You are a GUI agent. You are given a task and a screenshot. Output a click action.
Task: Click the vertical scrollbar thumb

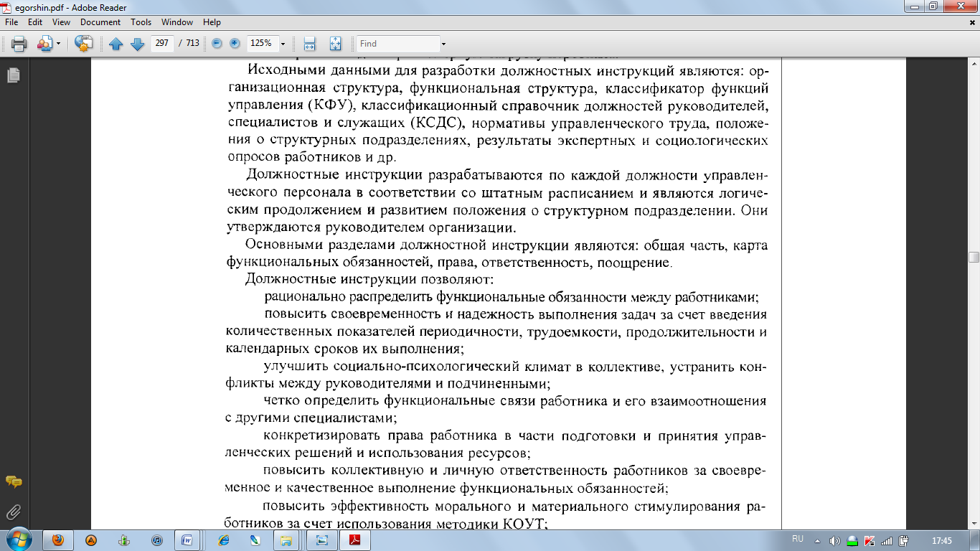[974, 258]
